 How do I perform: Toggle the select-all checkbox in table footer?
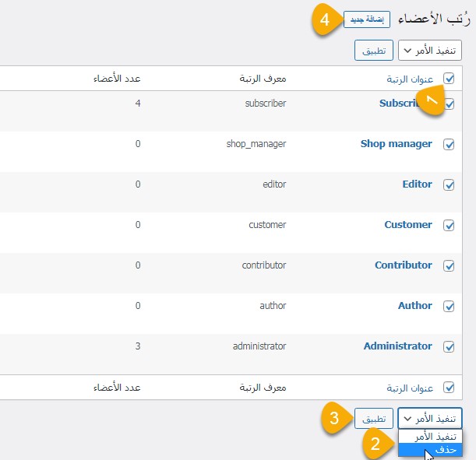[x=449, y=387]
